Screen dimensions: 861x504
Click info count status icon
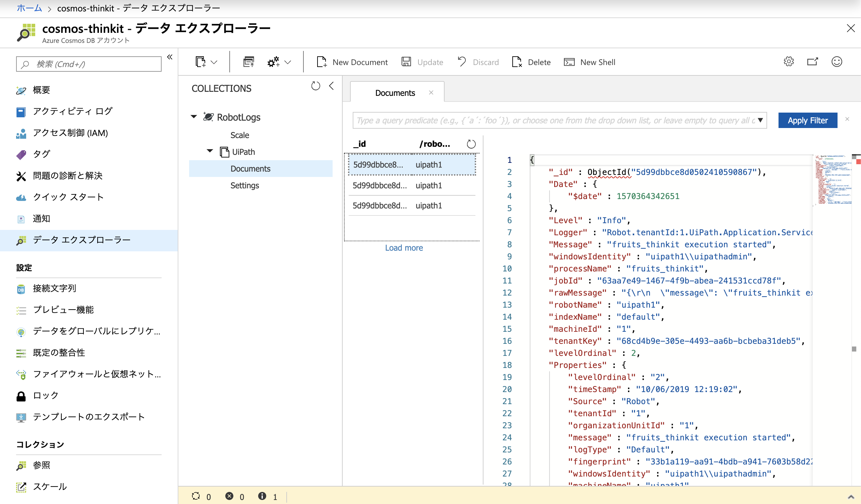[262, 496]
